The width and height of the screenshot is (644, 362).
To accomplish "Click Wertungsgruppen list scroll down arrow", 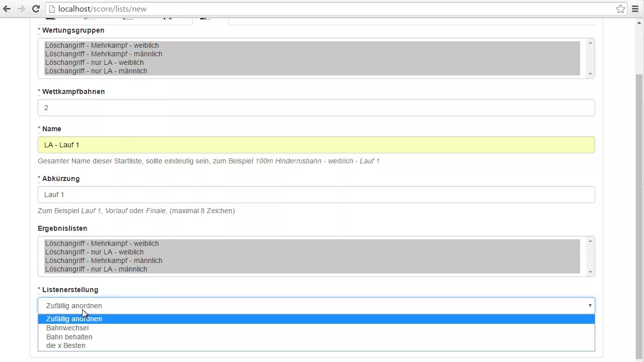I will [x=590, y=74].
